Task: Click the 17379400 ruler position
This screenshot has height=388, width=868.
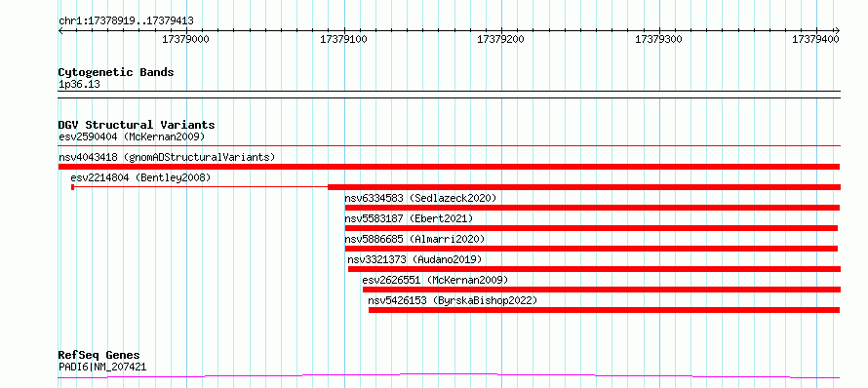Action: pyautogui.click(x=816, y=39)
